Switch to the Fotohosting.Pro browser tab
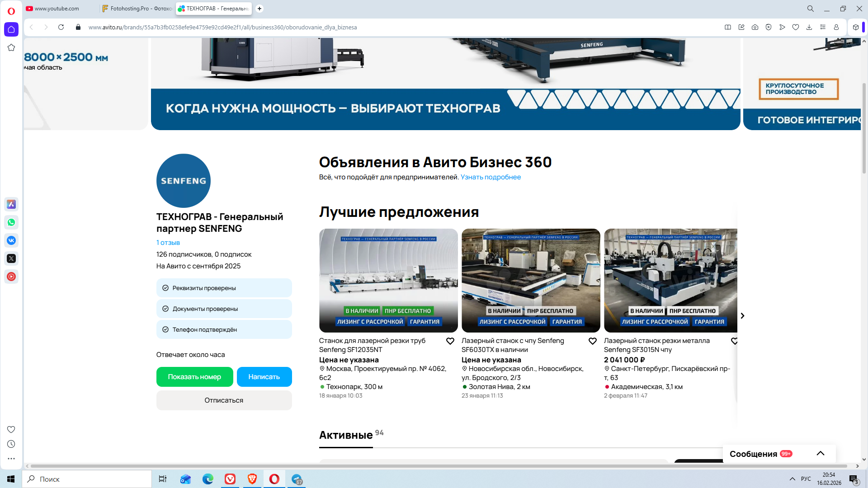Screen dimensions: 868x488 tap(138, 9)
